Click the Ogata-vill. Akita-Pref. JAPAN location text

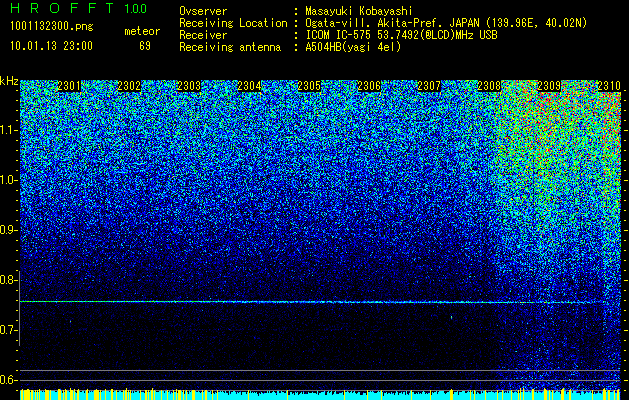446,23
